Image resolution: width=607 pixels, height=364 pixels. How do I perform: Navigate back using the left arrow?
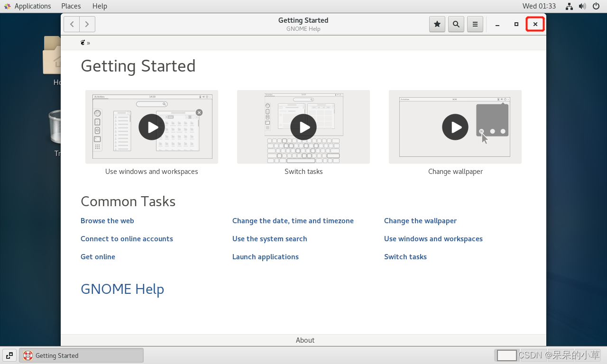[71, 24]
